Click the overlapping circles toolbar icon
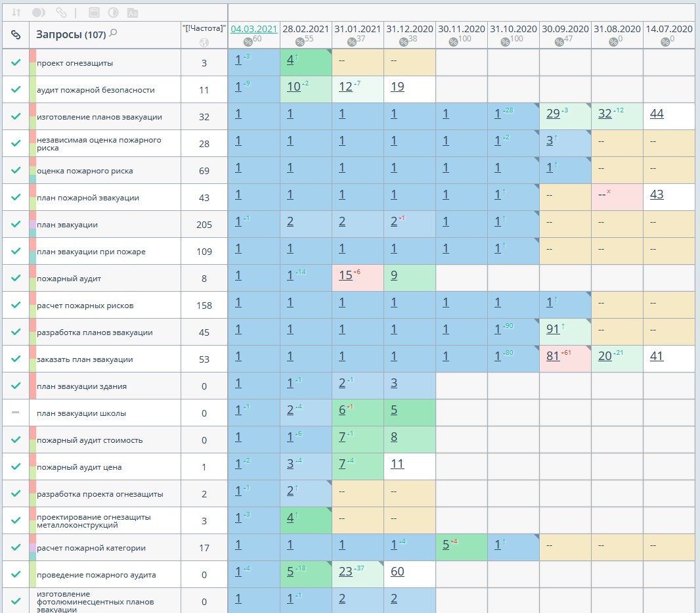 click(39, 12)
